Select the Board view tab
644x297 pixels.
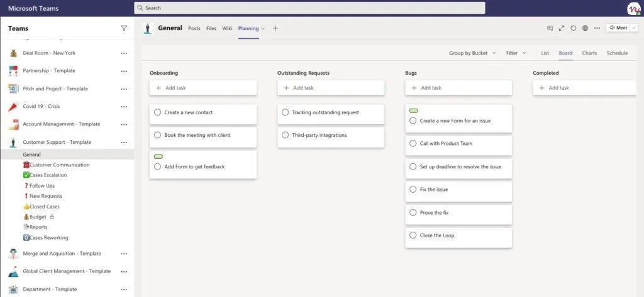[565, 53]
